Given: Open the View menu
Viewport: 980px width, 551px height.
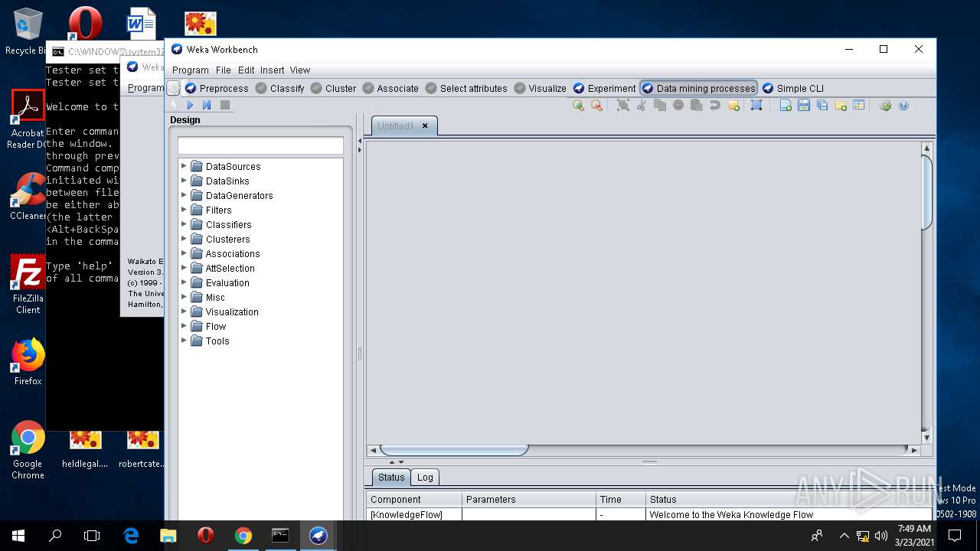Looking at the screenshot, I should 300,70.
